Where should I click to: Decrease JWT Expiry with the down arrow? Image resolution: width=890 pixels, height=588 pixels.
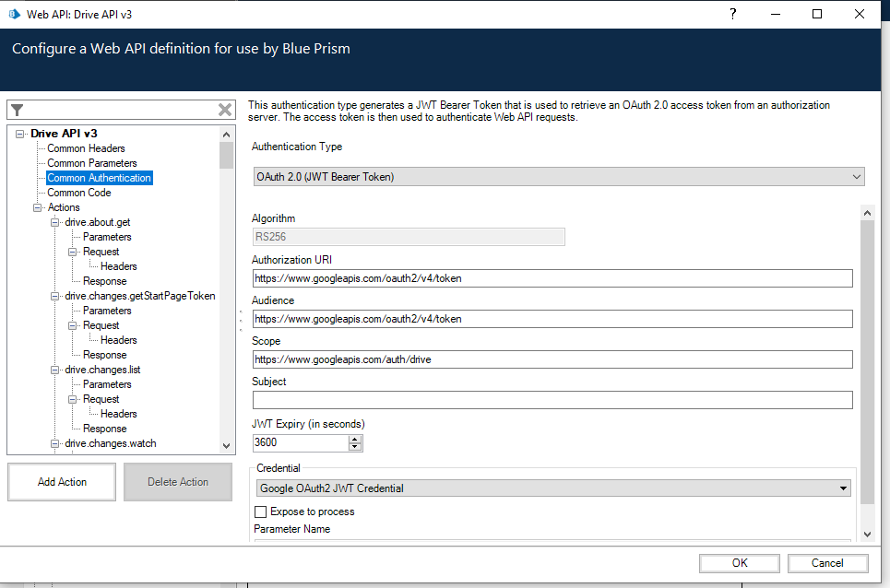click(355, 447)
